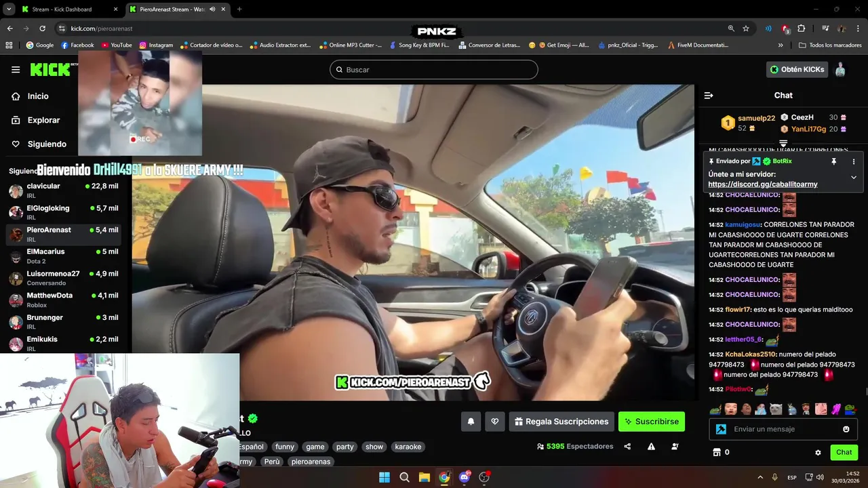Report the stream via warning triangle
Screen dimensions: 868x488
click(651, 447)
